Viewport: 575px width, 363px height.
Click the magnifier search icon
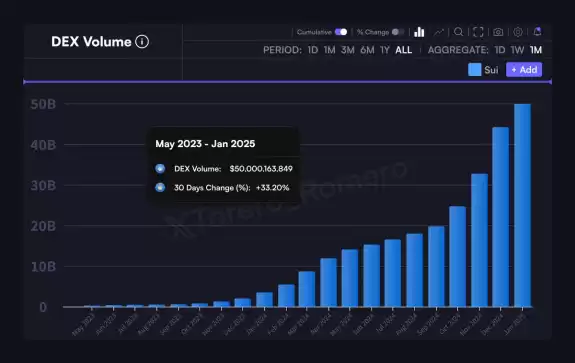(458, 32)
